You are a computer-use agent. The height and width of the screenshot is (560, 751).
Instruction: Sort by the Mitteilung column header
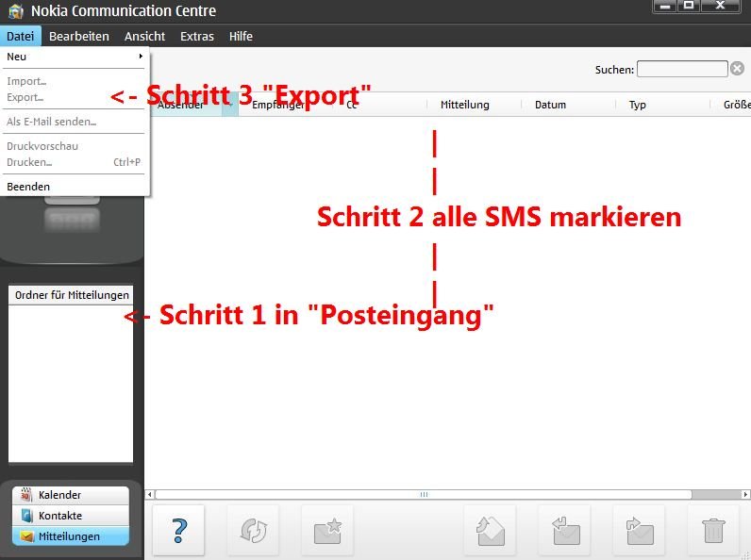[x=474, y=105]
